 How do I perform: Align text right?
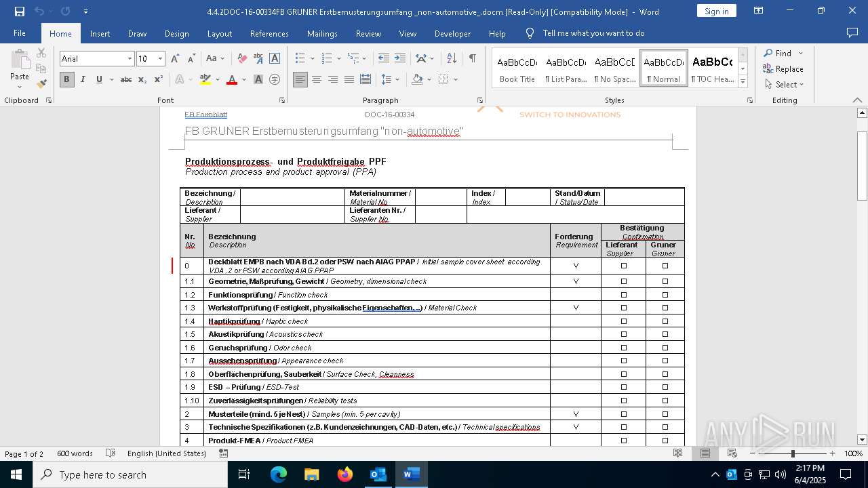pos(333,79)
